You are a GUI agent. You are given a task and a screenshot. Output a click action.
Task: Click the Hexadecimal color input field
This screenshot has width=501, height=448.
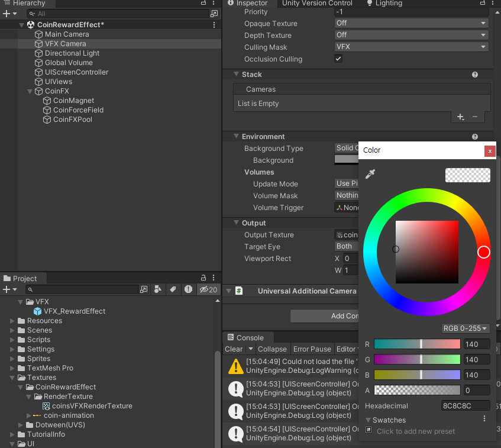pyautogui.click(x=466, y=405)
